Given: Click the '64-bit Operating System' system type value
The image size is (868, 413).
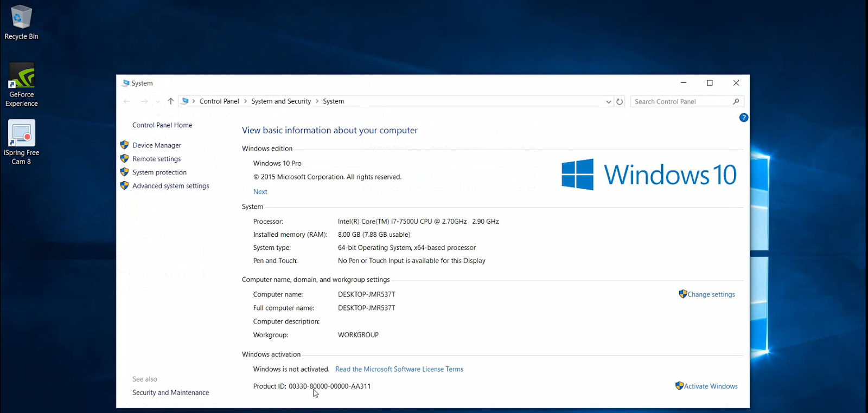Looking at the screenshot, I should tap(407, 248).
